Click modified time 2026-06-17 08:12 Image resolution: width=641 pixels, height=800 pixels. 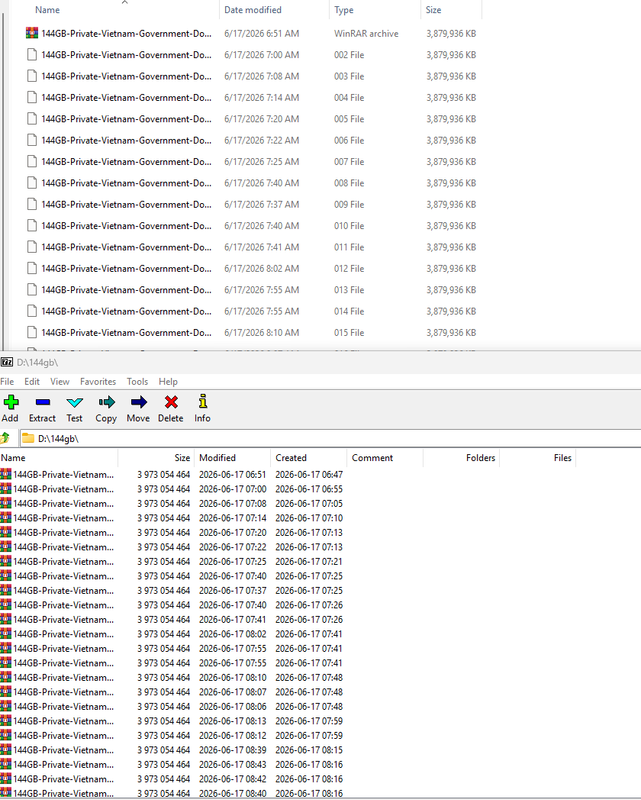(x=233, y=736)
